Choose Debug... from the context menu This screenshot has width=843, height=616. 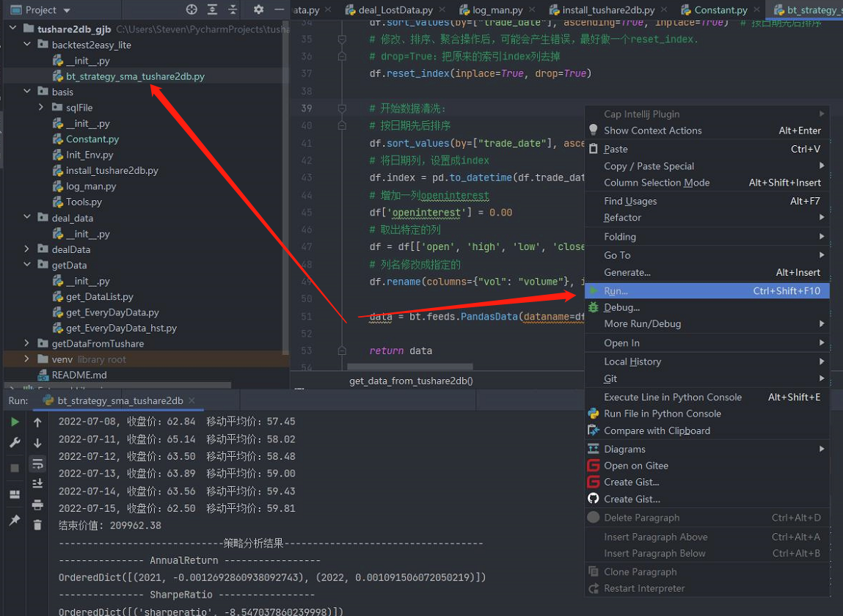tap(621, 307)
